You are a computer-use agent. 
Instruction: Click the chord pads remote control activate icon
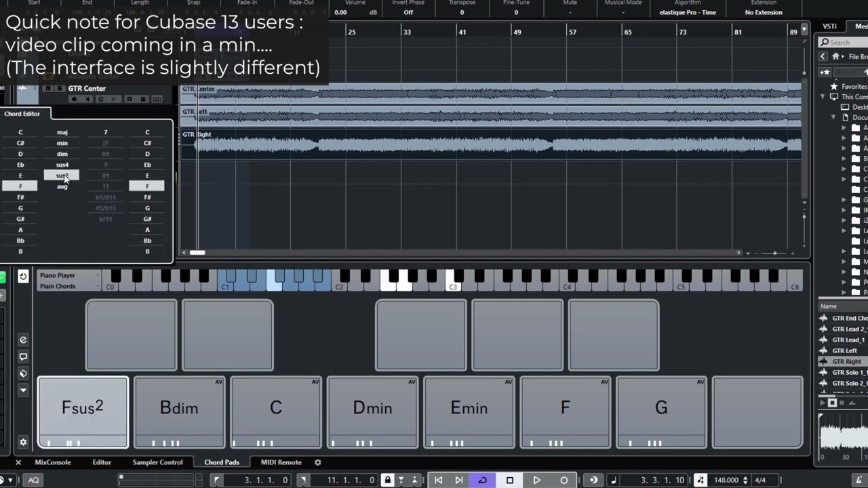[x=23, y=276]
